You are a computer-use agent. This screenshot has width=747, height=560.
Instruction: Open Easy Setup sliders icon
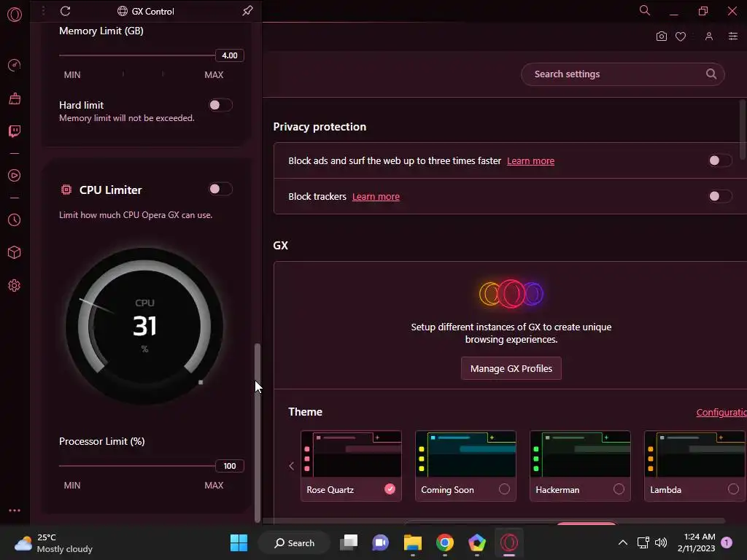coord(733,36)
